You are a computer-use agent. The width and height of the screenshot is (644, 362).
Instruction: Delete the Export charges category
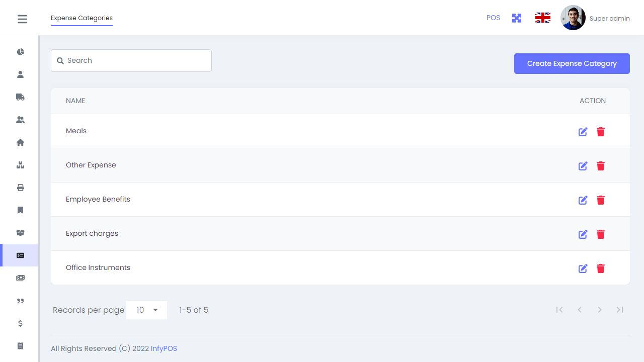601,234
